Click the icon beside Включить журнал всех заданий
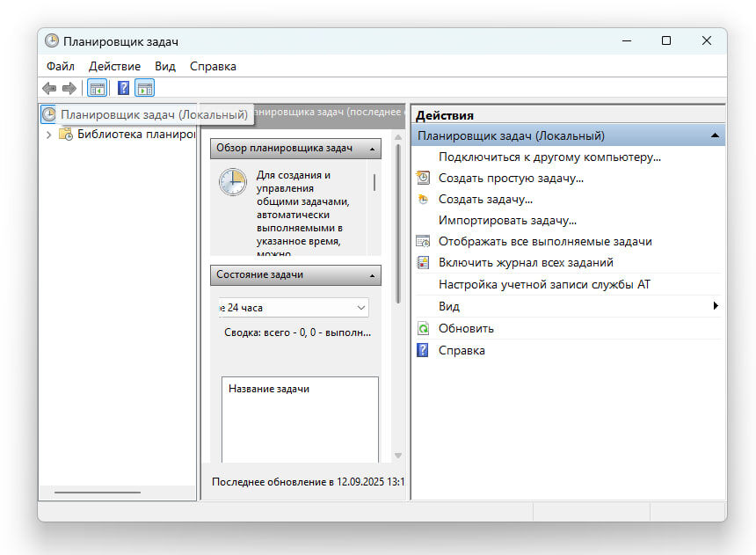Viewport: 756px width, 555px height. pyautogui.click(x=423, y=262)
